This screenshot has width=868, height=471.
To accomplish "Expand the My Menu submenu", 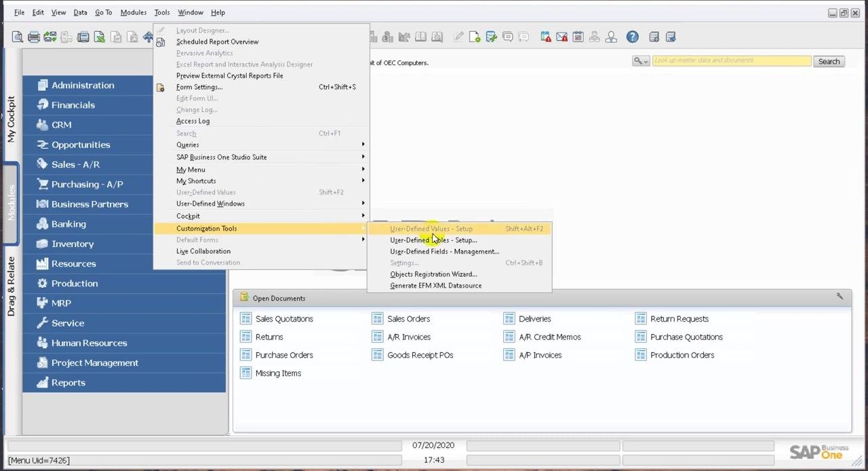I will [x=363, y=170].
